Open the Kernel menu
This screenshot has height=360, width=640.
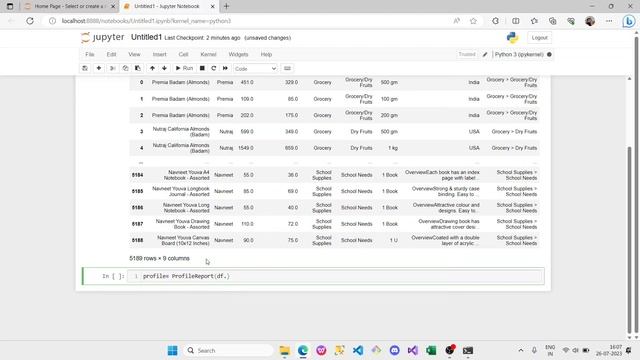coord(208,54)
